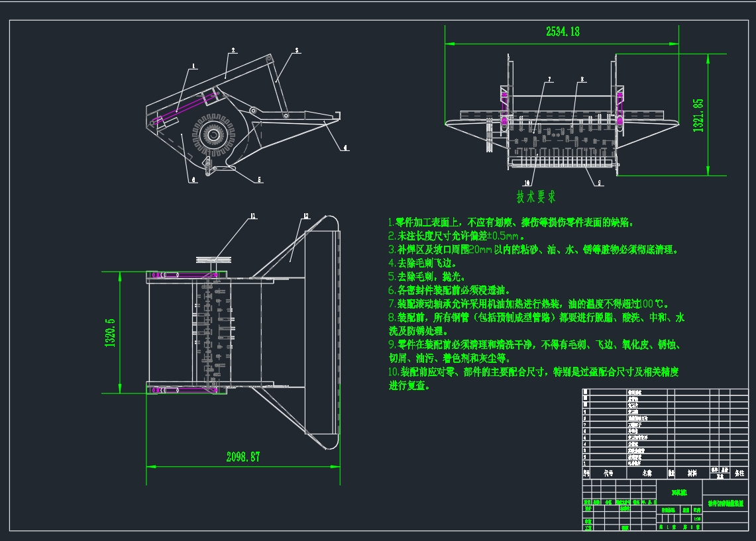
Task: Click part balloon label 6 in side view
Action: click(193, 179)
